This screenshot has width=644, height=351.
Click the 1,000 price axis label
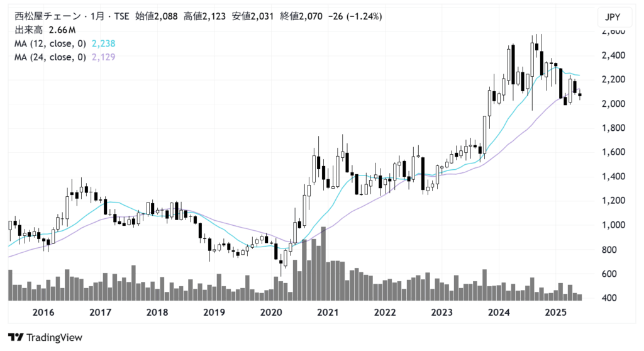tap(613, 225)
